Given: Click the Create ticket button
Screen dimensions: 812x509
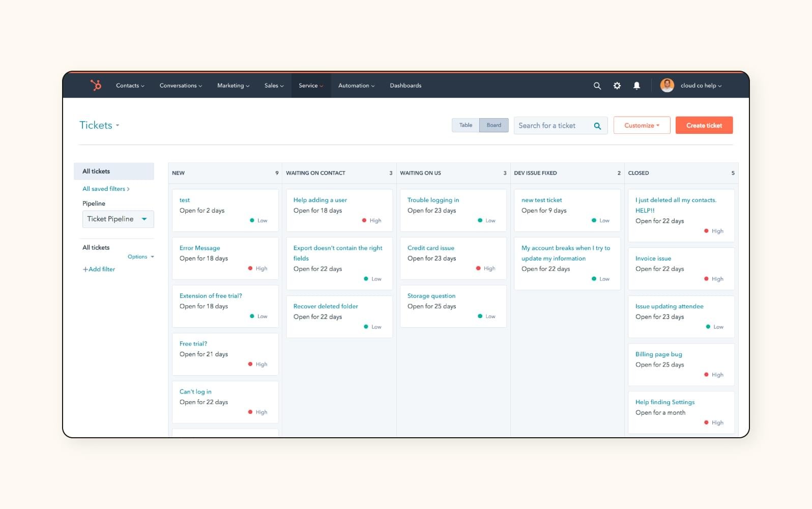Looking at the screenshot, I should [704, 125].
